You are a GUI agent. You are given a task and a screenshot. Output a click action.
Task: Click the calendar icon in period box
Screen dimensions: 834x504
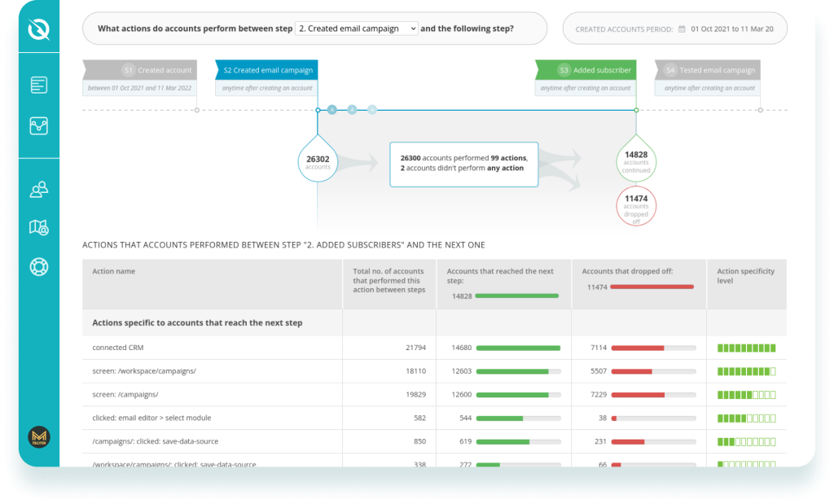pos(682,28)
